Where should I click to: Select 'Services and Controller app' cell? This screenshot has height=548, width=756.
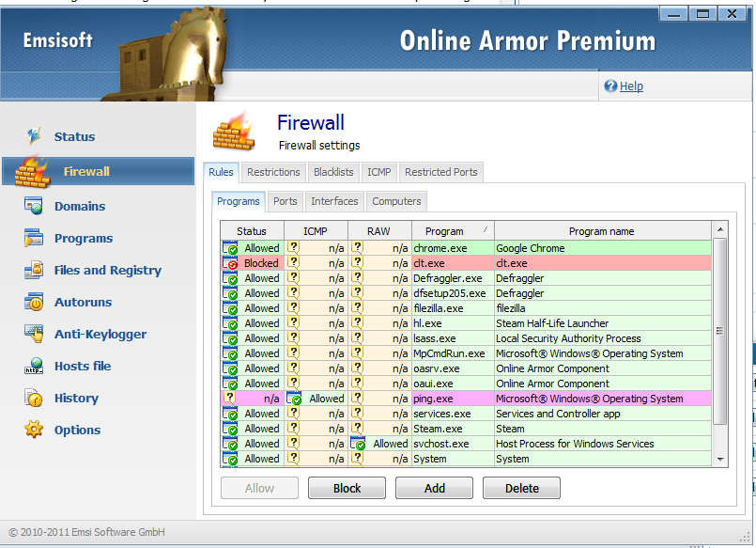[603, 414]
